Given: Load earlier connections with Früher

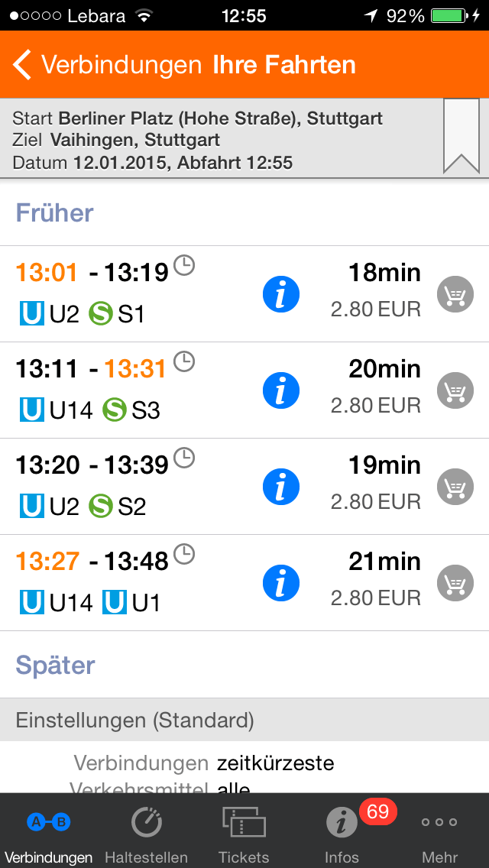Looking at the screenshot, I should pos(55,213).
